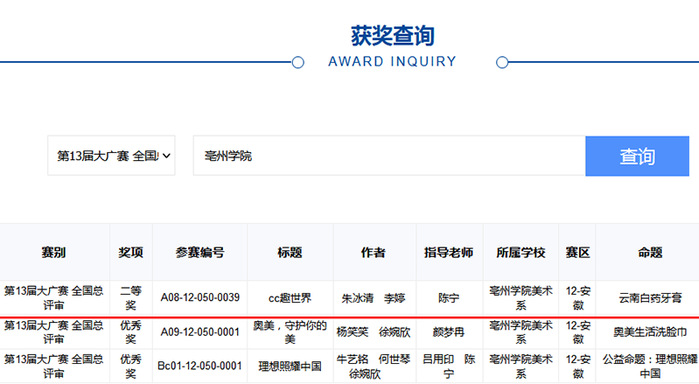This screenshot has height=384, width=699.
Task: Click the AWARD INQUIRY subtitle
Action: click(x=392, y=61)
